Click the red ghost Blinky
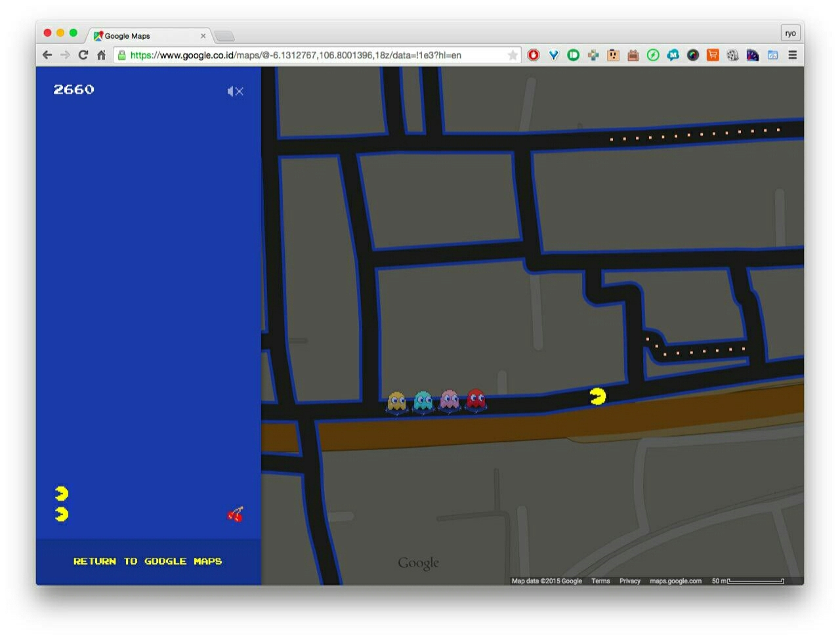Screen dimensions: 840x636 click(476, 399)
